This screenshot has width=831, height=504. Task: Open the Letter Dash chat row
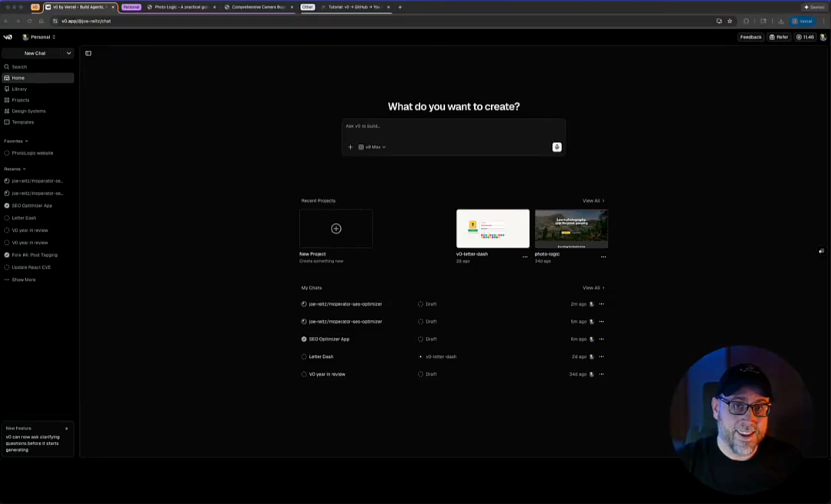453,357
